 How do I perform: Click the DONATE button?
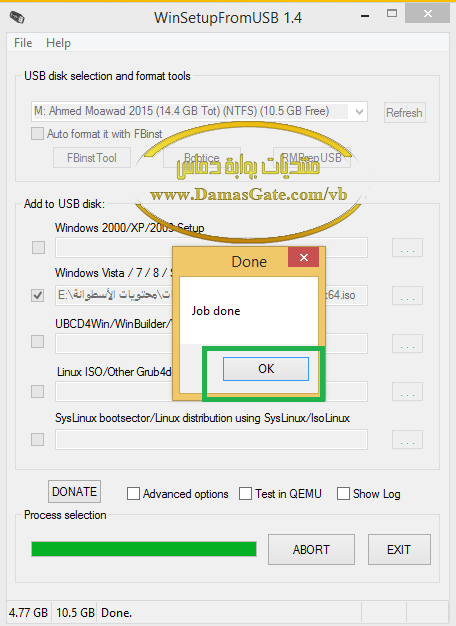[74, 491]
